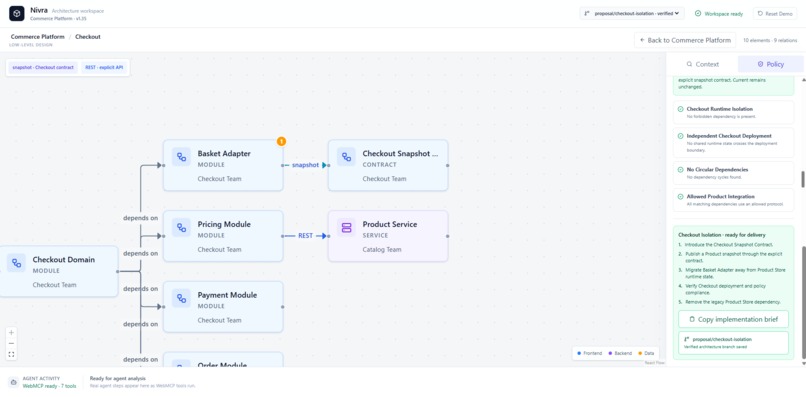Click the agent activity robot icon

pos(13,382)
